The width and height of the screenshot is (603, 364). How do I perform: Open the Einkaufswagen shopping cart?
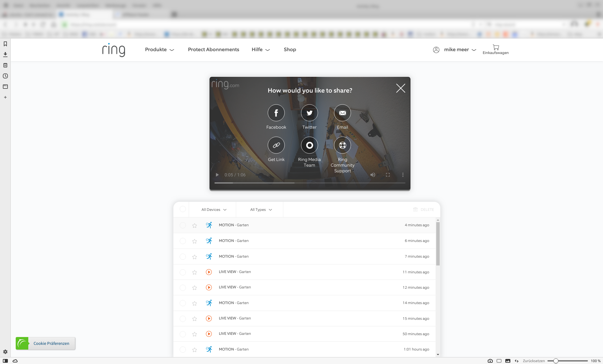pyautogui.click(x=496, y=50)
